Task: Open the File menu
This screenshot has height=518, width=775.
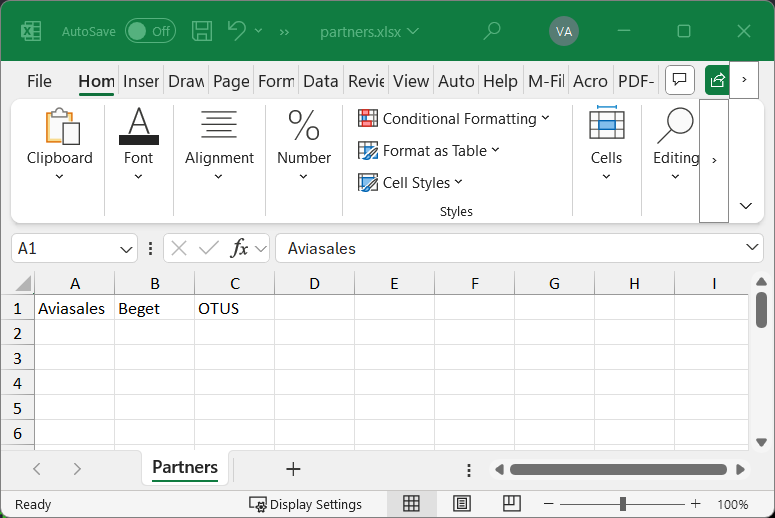Action: pos(39,81)
